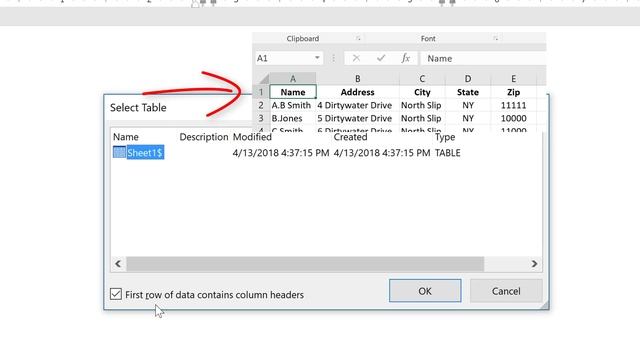Click the TABLE type value for Sheet1$

tap(448, 153)
